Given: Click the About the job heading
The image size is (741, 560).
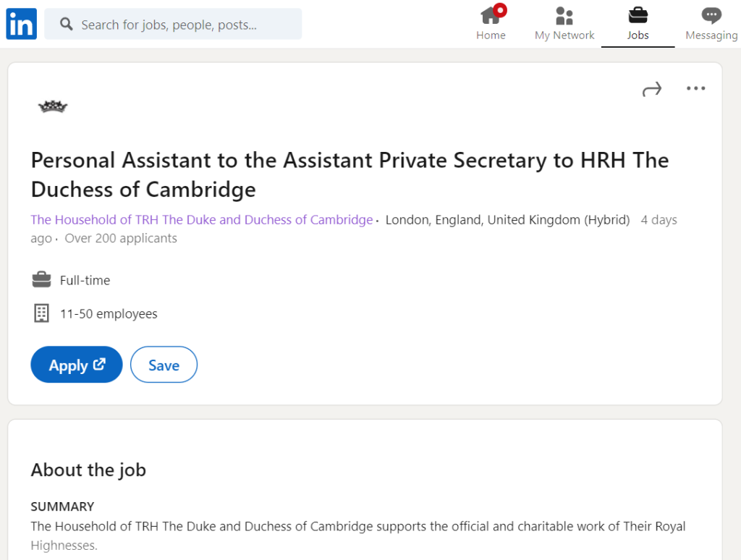Looking at the screenshot, I should (88, 470).
